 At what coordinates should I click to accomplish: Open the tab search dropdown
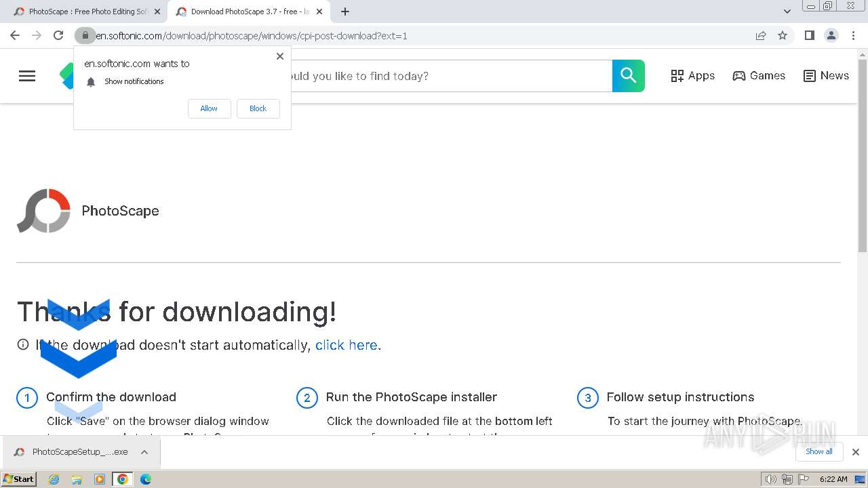787,12
